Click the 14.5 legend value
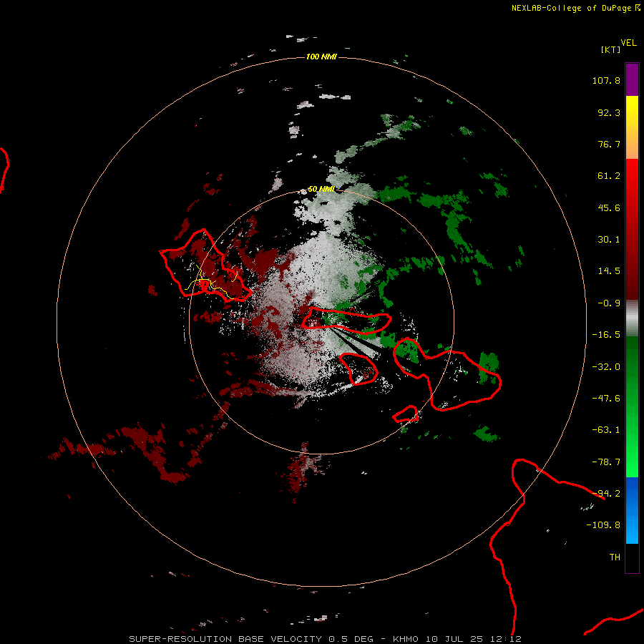The height and width of the screenshot is (644, 644). coord(609,271)
